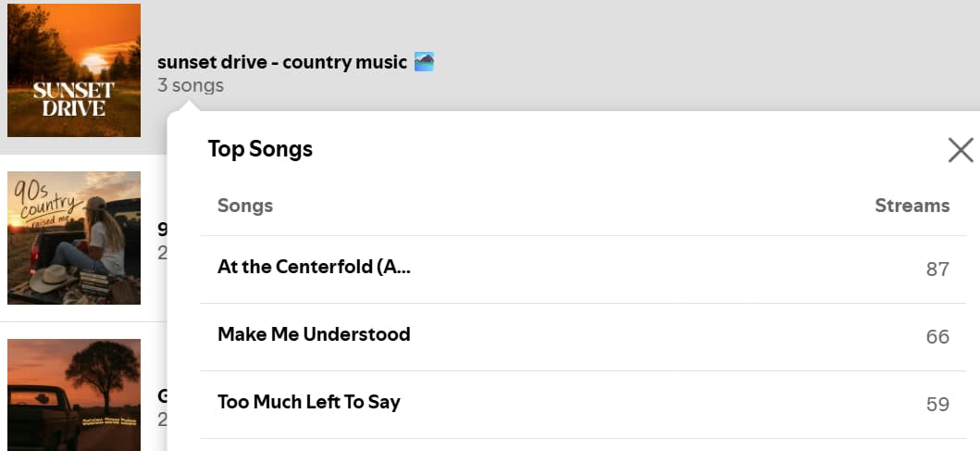Click the 3 songs count label
Viewport: 980px width, 451px height.
tap(191, 85)
